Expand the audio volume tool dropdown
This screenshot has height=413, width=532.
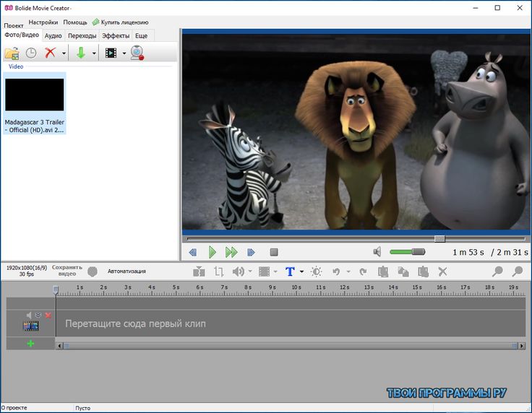(250, 271)
